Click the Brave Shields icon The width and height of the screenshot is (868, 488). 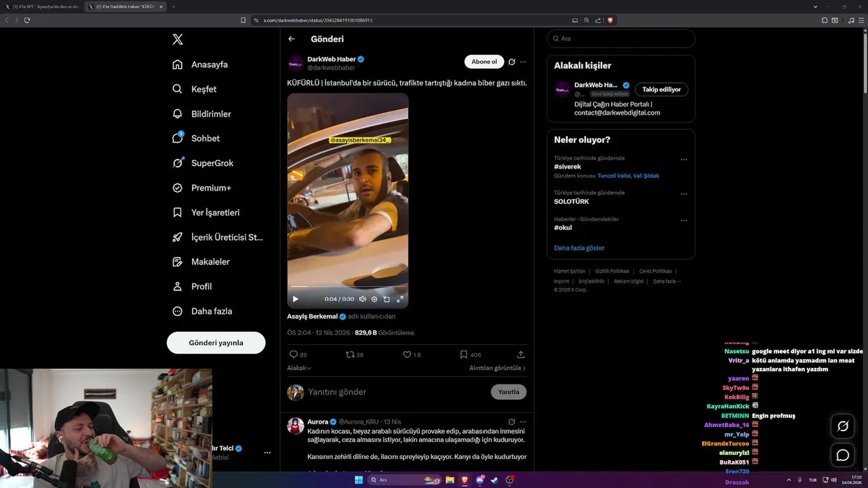pos(610,20)
